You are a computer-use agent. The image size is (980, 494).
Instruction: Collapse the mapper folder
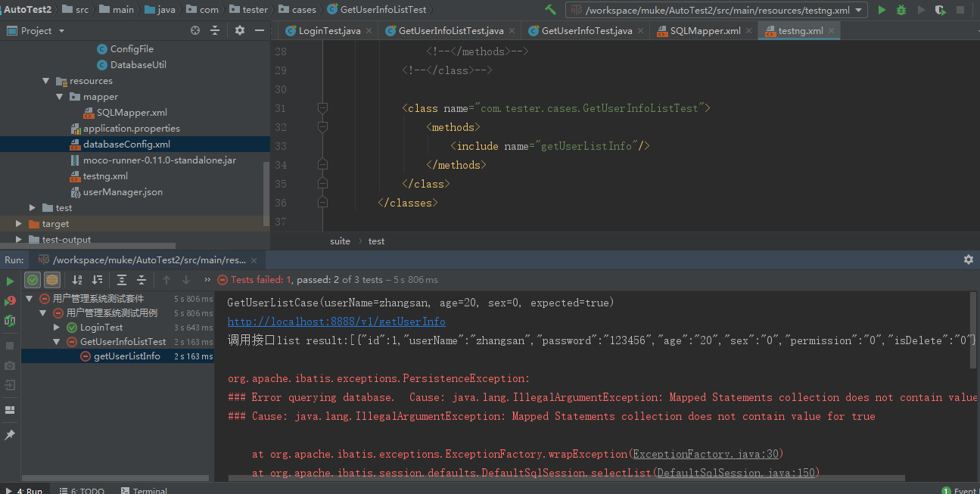point(60,97)
